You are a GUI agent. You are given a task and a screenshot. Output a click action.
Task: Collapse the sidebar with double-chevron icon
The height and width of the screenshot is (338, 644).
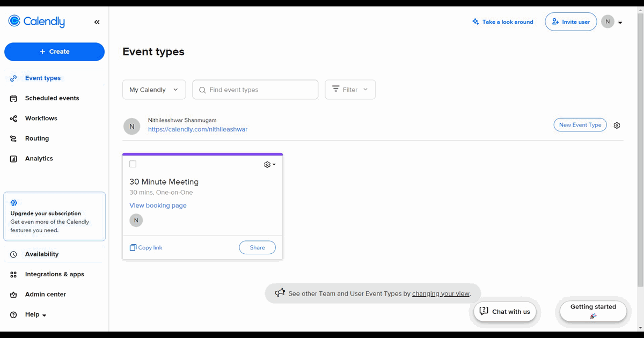(97, 22)
